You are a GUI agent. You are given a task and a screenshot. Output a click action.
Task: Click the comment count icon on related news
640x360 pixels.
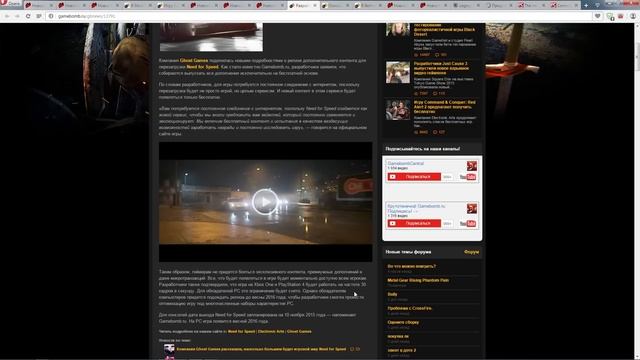(352, 349)
